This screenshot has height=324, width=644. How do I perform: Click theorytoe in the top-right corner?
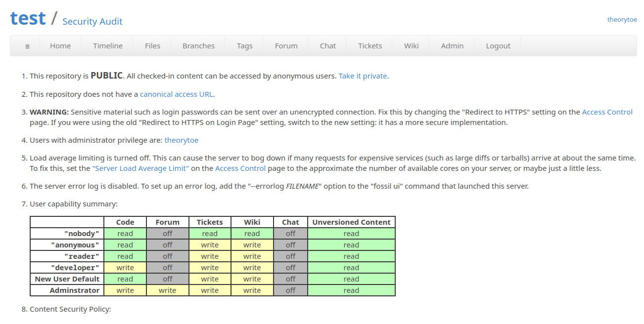tap(622, 19)
